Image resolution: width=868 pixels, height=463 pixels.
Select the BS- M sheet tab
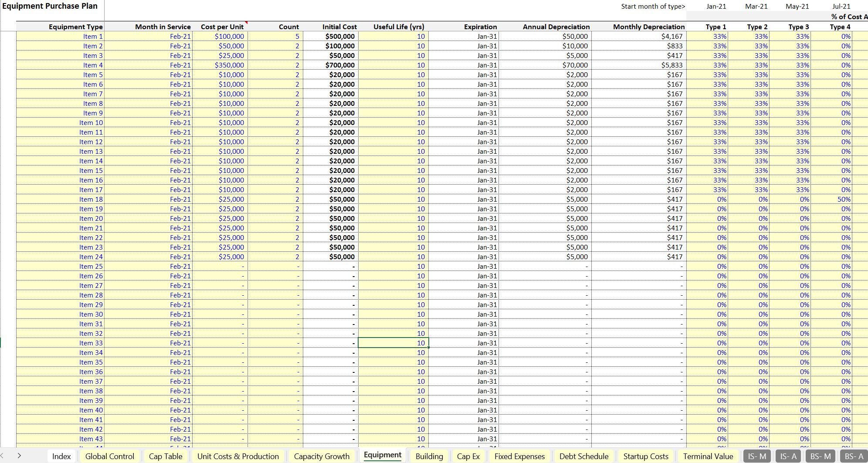click(821, 456)
